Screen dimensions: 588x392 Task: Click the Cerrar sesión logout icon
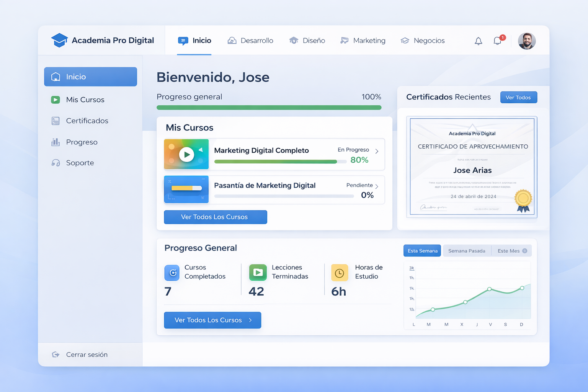pos(56,354)
